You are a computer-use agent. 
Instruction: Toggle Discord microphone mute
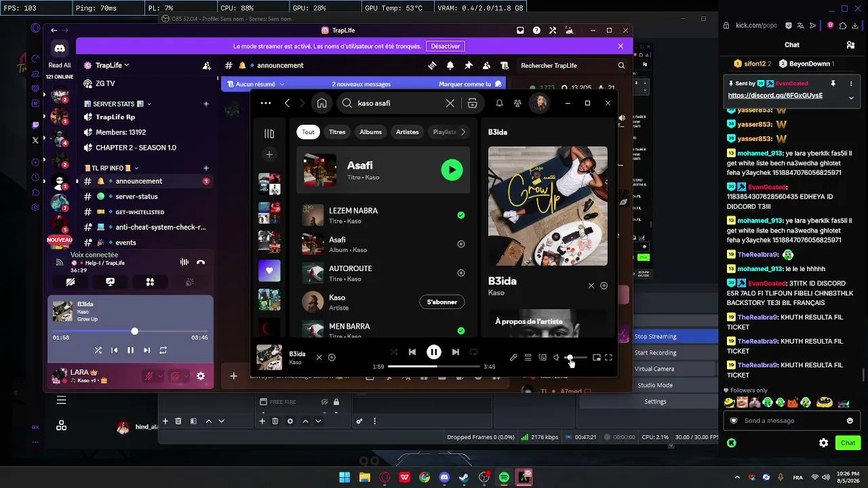(x=149, y=376)
